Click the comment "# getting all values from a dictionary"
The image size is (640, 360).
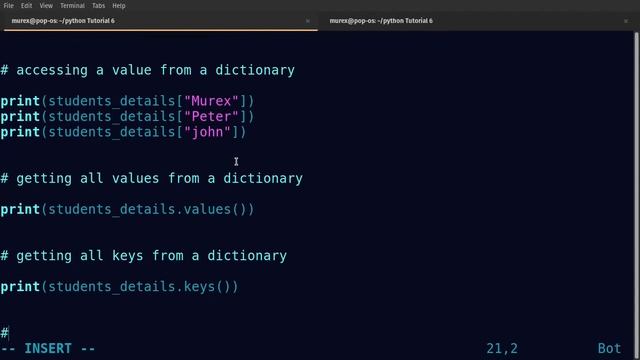[151, 178]
